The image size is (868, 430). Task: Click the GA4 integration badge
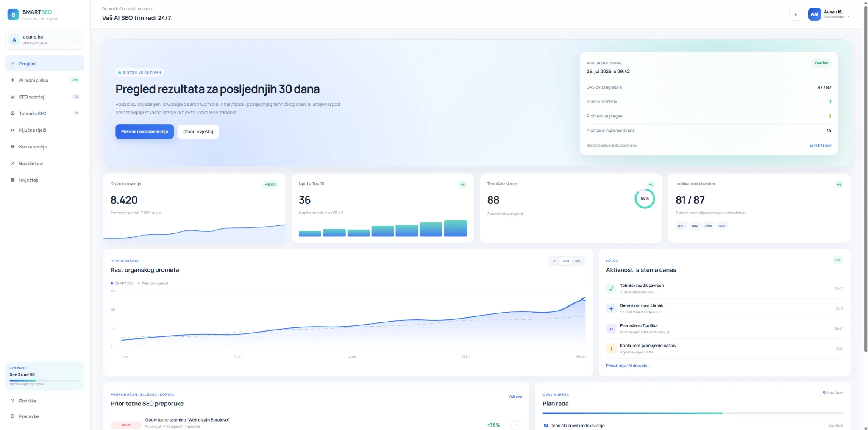point(695,226)
